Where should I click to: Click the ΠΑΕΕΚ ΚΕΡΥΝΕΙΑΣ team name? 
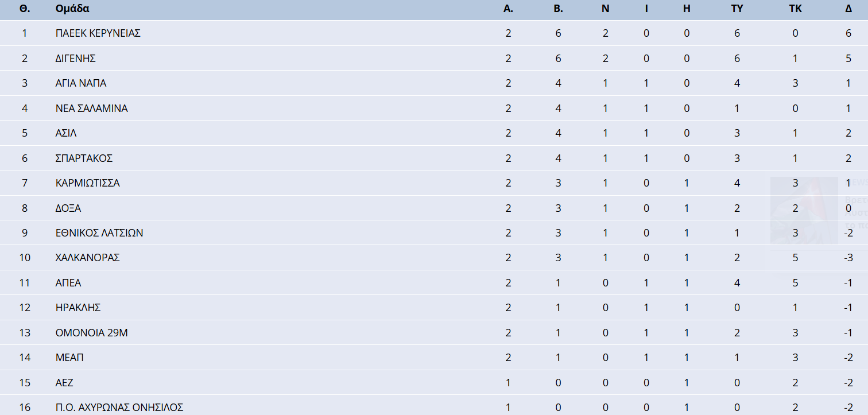pyautogui.click(x=98, y=33)
